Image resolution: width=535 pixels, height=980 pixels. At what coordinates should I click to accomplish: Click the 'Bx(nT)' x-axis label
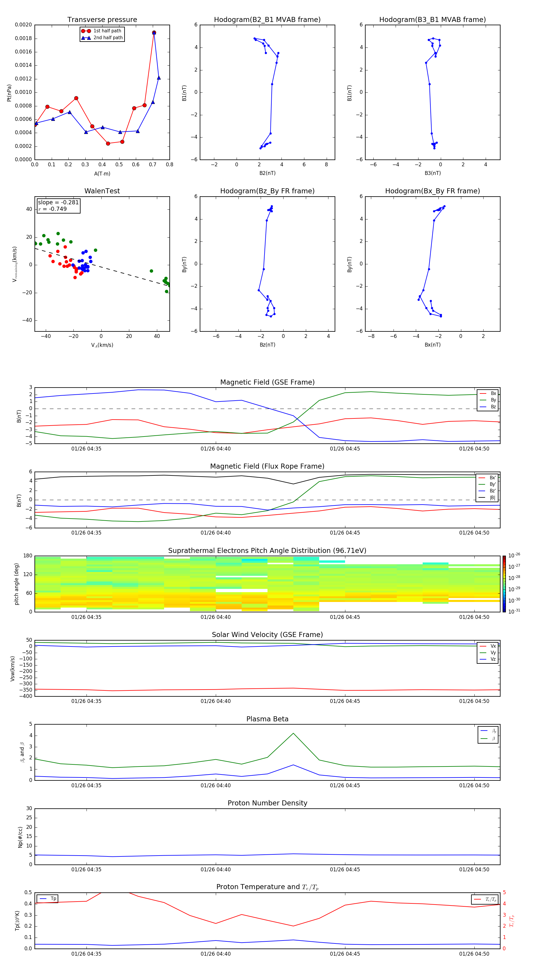point(432,345)
